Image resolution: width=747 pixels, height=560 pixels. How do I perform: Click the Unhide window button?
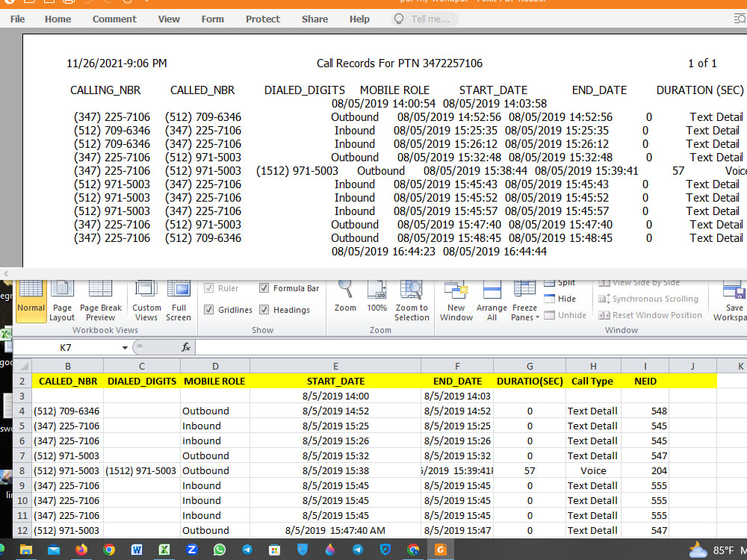click(x=565, y=315)
